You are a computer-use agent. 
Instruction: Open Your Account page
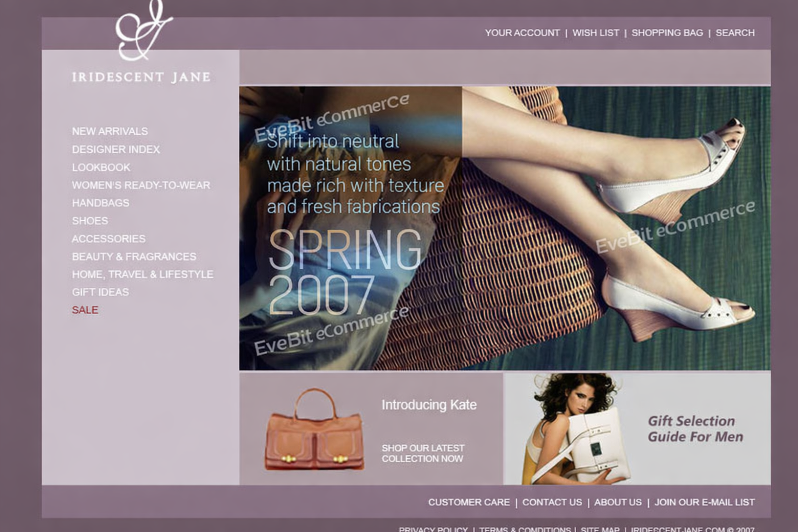(x=522, y=33)
